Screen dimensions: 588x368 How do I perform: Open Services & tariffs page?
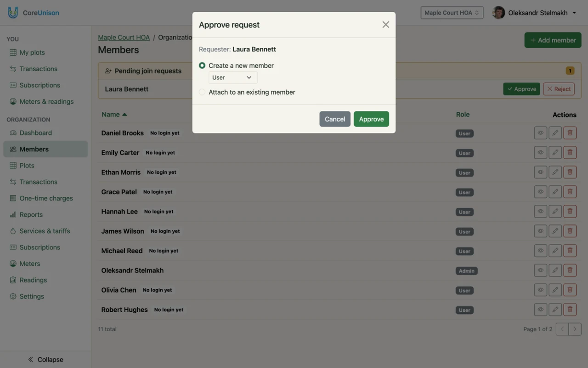click(45, 231)
